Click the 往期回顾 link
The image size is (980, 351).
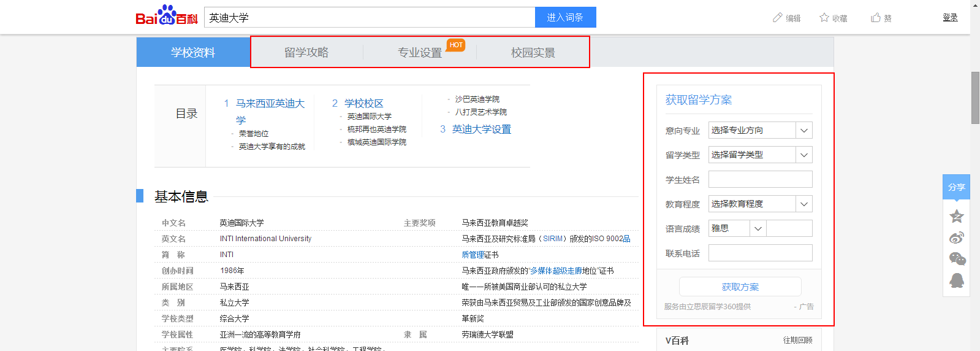pos(797,340)
